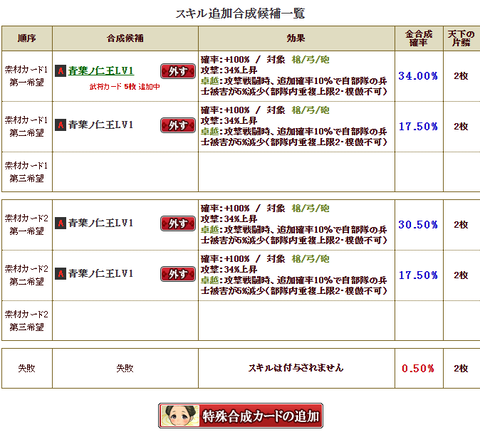Remove 素材カード2 第二希望 skill via 外す
480x432 pixels.
point(178,274)
